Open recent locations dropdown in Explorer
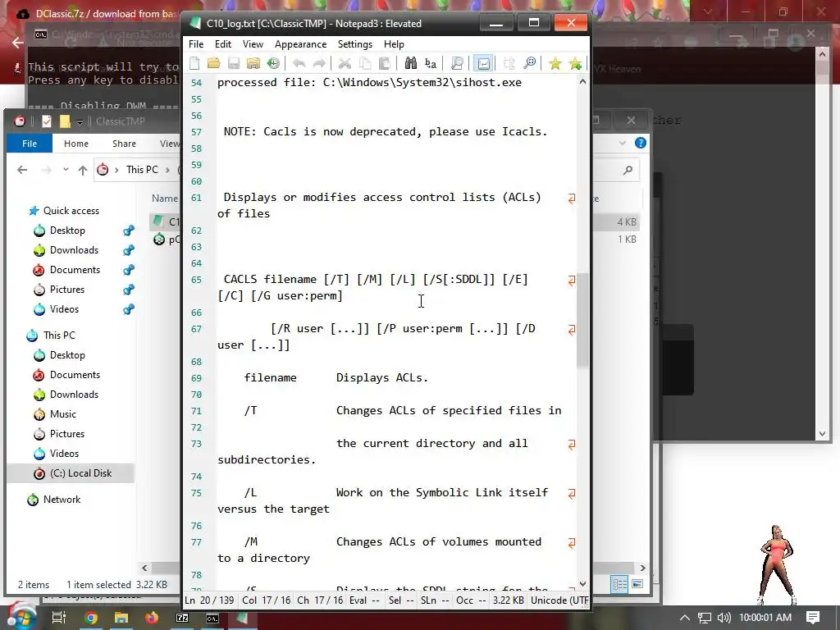Viewport: 840px width, 630px height. 66,170
